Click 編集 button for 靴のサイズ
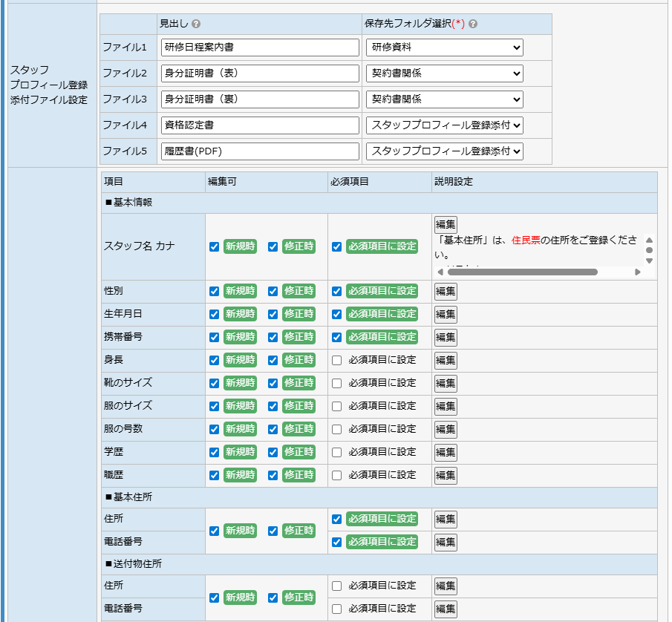The image size is (672, 622). tap(446, 384)
